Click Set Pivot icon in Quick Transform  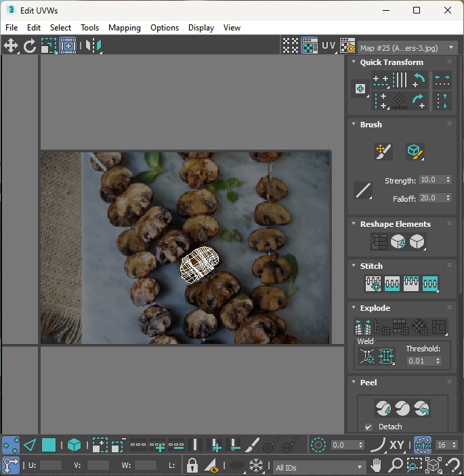tap(360, 89)
